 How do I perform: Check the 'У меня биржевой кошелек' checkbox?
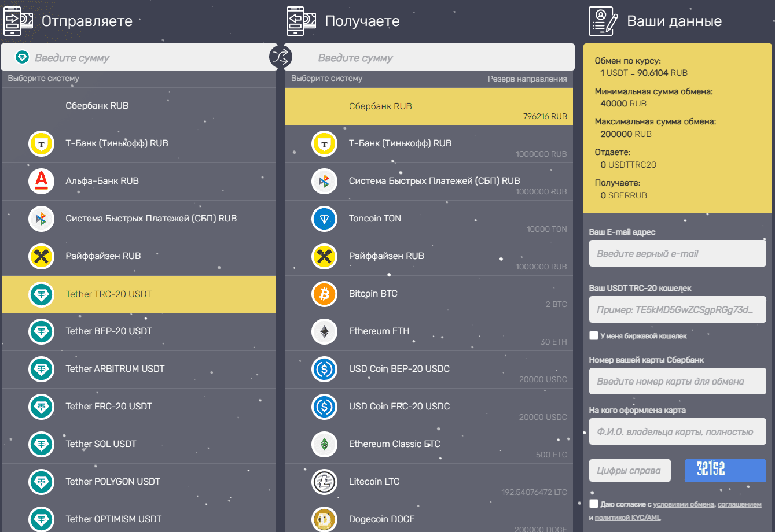click(594, 335)
